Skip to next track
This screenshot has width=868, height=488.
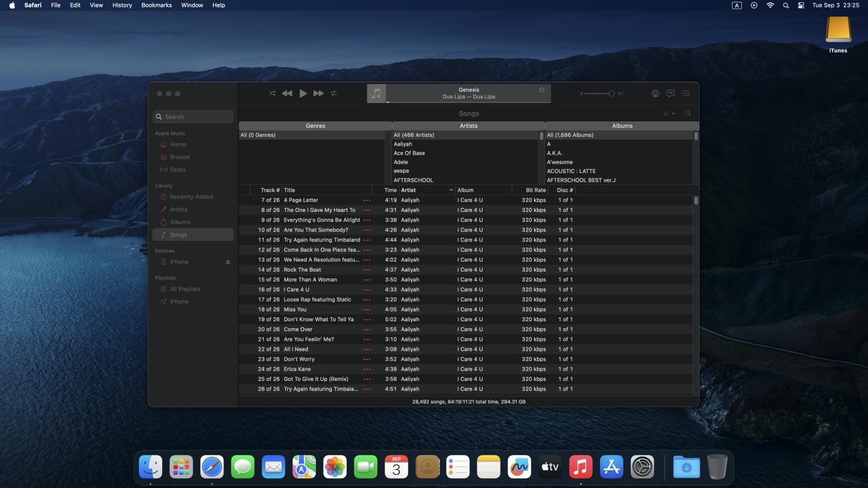(x=318, y=93)
